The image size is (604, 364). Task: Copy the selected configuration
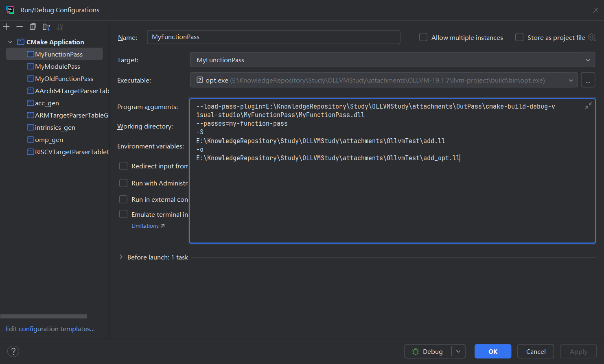click(x=33, y=27)
